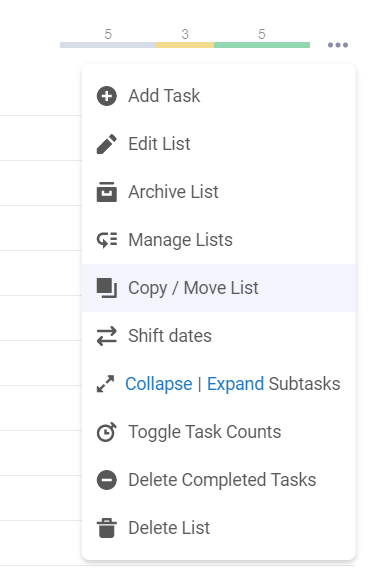The height and width of the screenshot is (583, 379).
Task: Click the diagonal expand arrows subtasks icon
Action: (105, 384)
